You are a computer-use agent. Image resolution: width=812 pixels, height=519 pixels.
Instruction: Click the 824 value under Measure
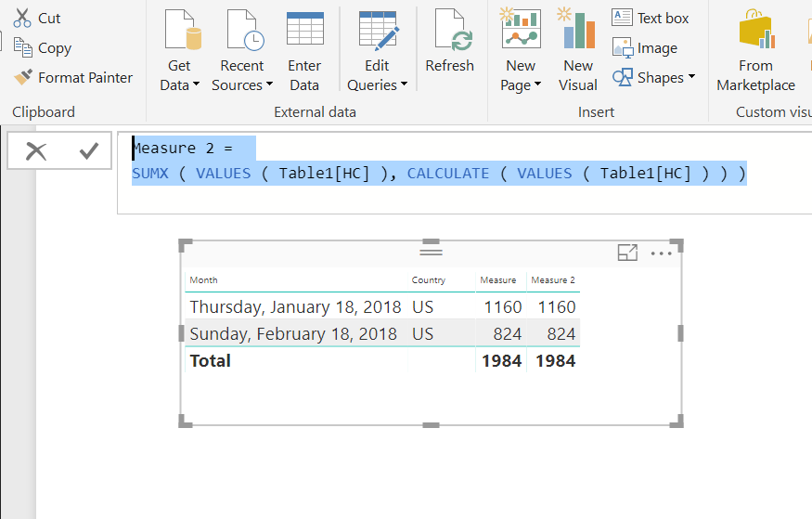pyautogui.click(x=507, y=333)
